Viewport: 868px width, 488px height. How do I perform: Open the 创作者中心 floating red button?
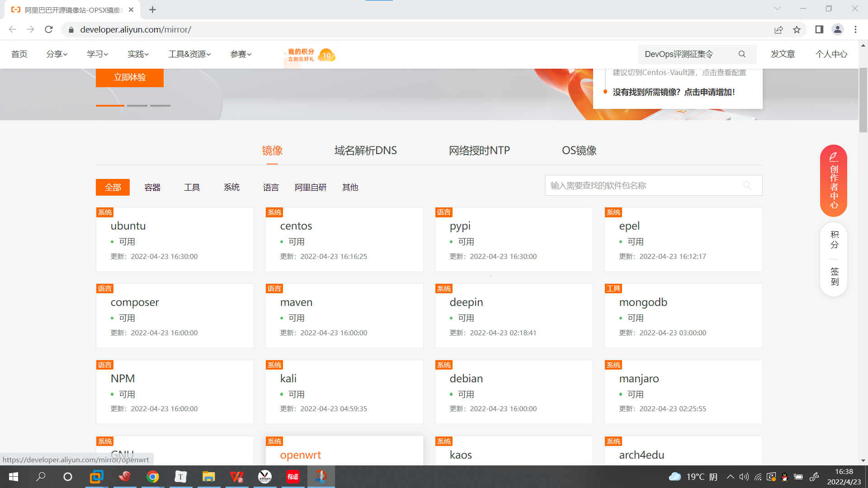tap(834, 181)
